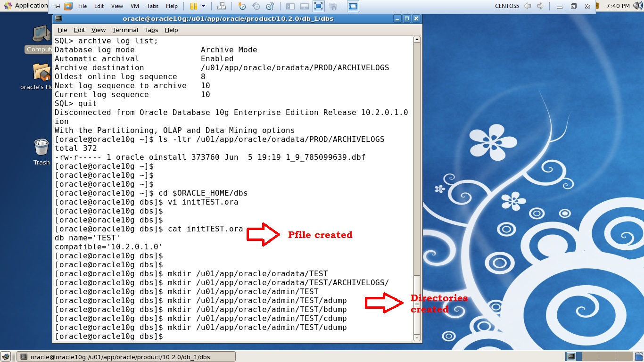Open the snapshot manager icon
The image size is (644, 362).
[270, 6]
